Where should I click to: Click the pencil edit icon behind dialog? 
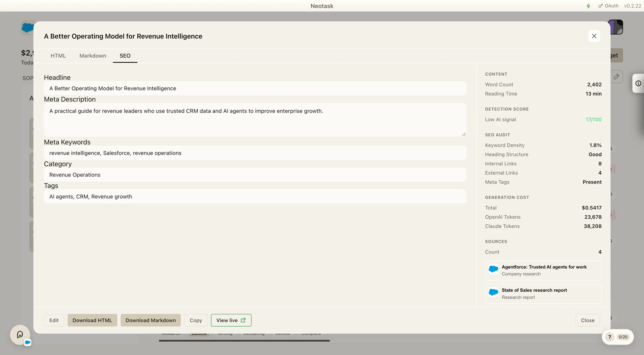[617, 77]
